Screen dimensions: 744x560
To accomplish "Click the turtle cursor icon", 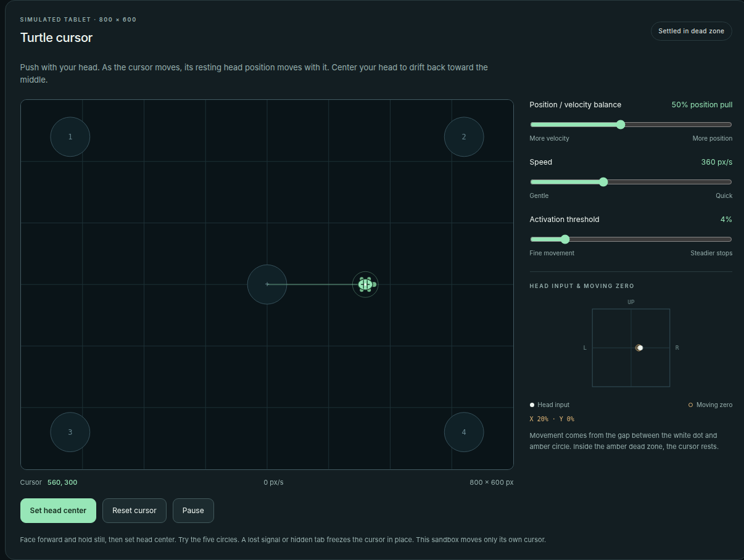I will [365, 284].
